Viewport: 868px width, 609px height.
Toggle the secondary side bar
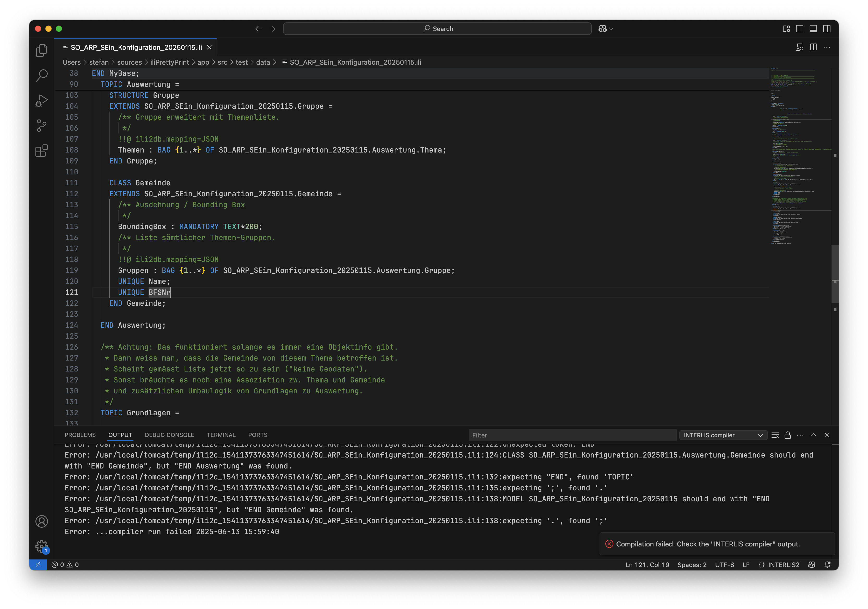827,29
